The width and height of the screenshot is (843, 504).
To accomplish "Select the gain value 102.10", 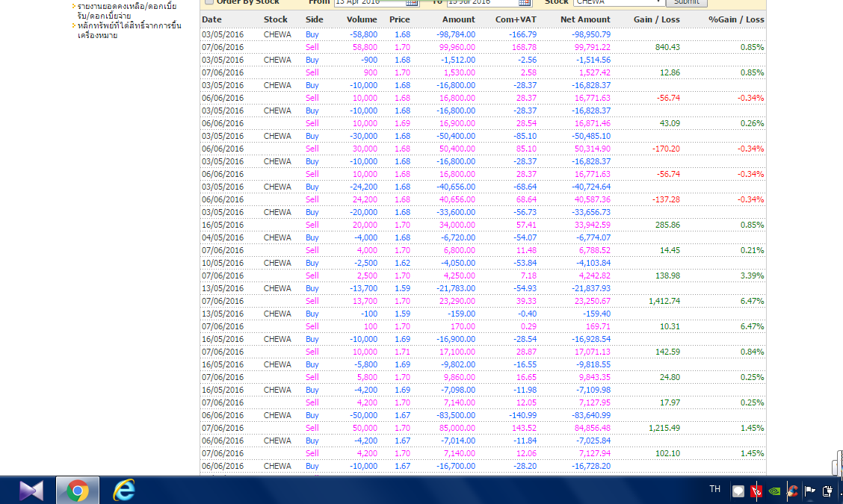I will [667, 453].
